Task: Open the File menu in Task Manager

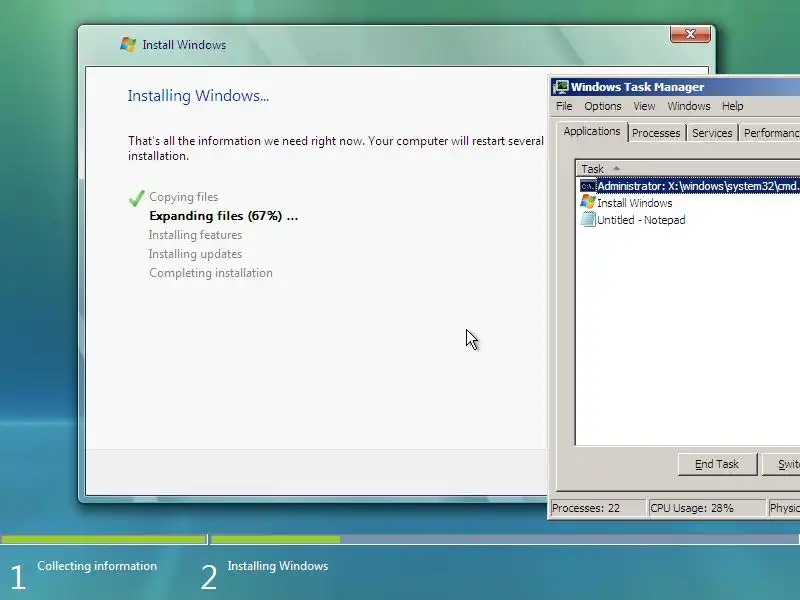Action: coord(564,106)
